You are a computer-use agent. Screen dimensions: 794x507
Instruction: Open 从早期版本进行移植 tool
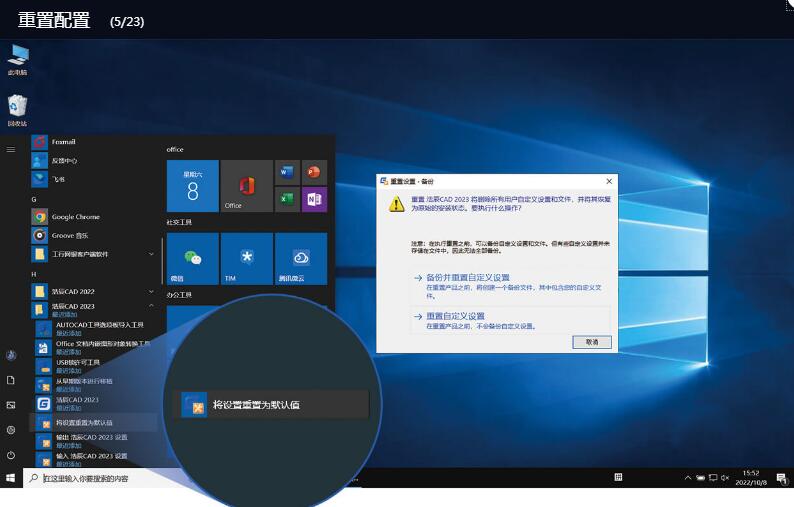[96, 384]
